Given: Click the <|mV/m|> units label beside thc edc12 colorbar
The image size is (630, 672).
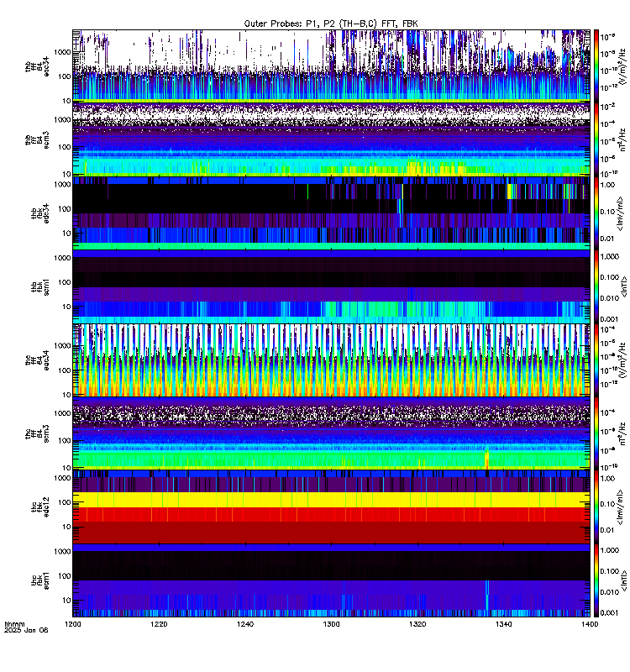Looking at the screenshot, I should point(620,507).
